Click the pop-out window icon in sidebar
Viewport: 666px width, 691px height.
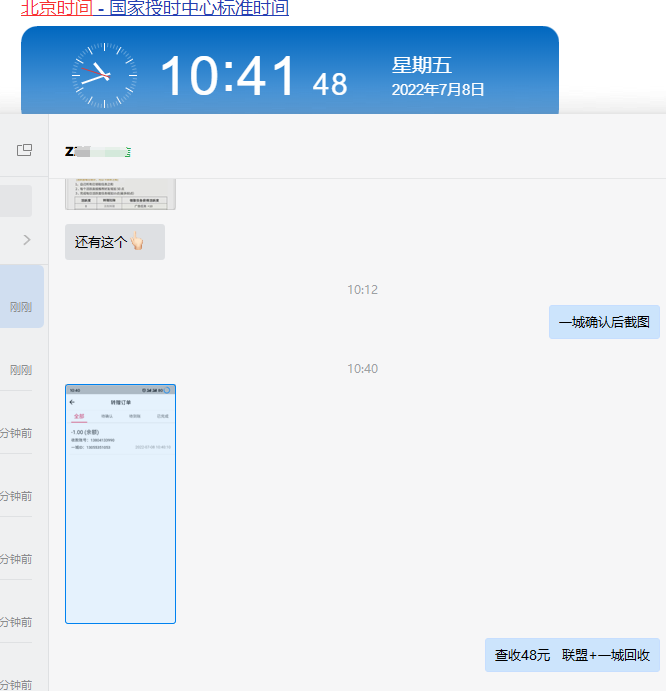[24, 150]
